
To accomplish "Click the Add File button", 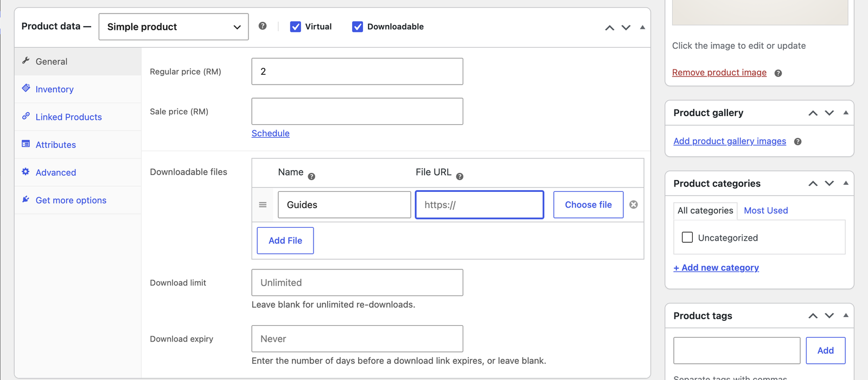I will point(285,240).
